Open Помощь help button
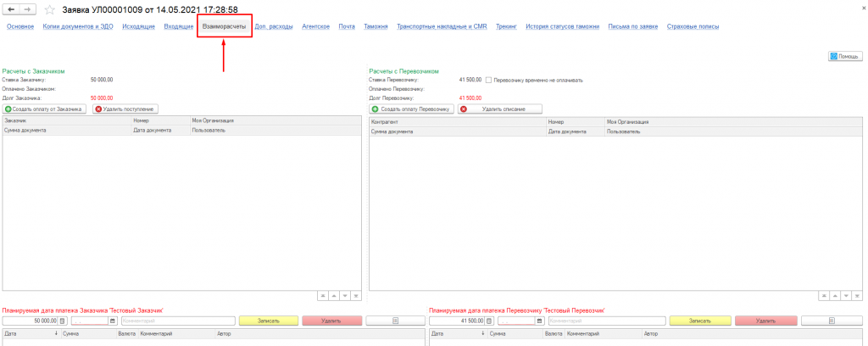The height and width of the screenshot is (346, 868). pos(845,57)
